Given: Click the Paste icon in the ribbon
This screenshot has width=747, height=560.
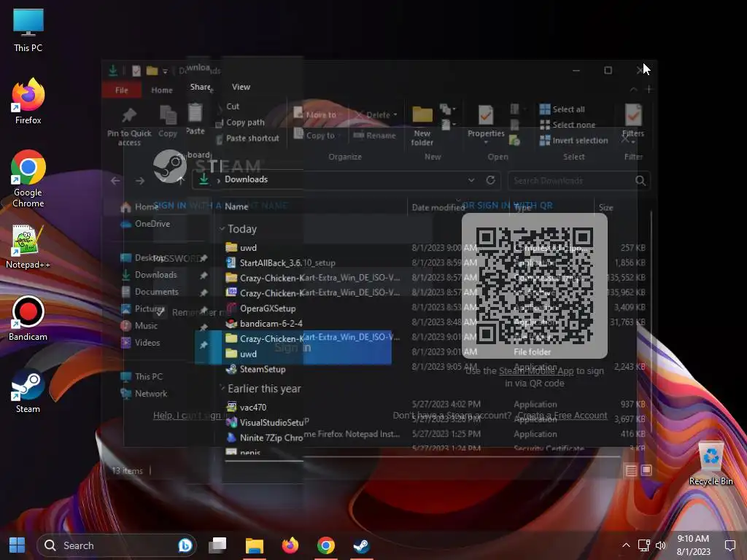Looking at the screenshot, I should pos(195,119).
